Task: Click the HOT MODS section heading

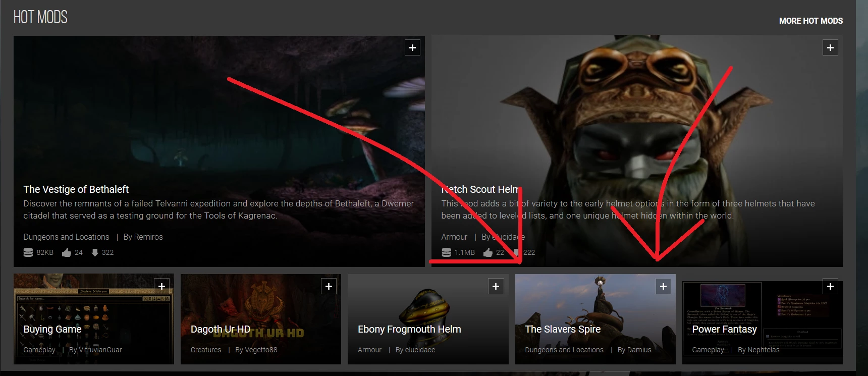Action: pyautogui.click(x=40, y=17)
